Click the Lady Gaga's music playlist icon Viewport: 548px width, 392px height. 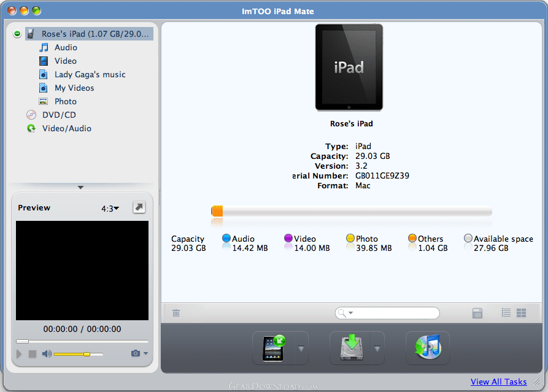[x=44, y=74]
